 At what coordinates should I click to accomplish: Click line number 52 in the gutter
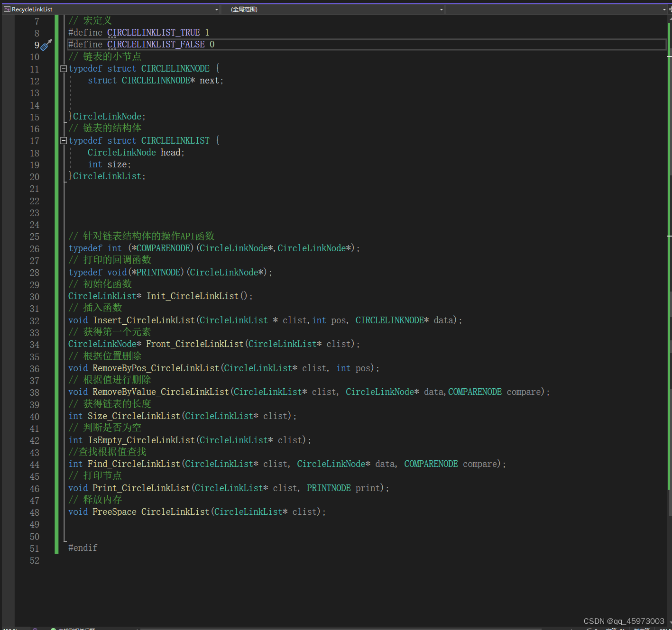35,560
